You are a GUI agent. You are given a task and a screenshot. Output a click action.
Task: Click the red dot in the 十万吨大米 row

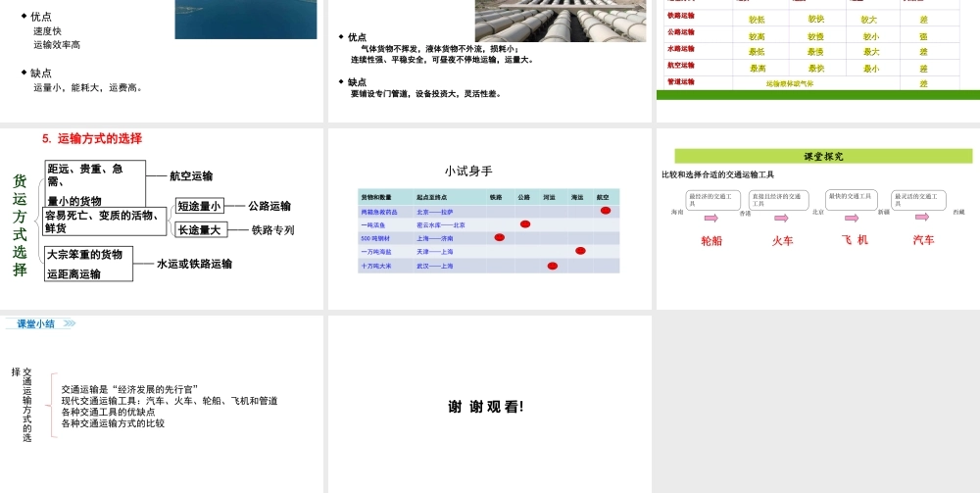(x=553, y=266)
